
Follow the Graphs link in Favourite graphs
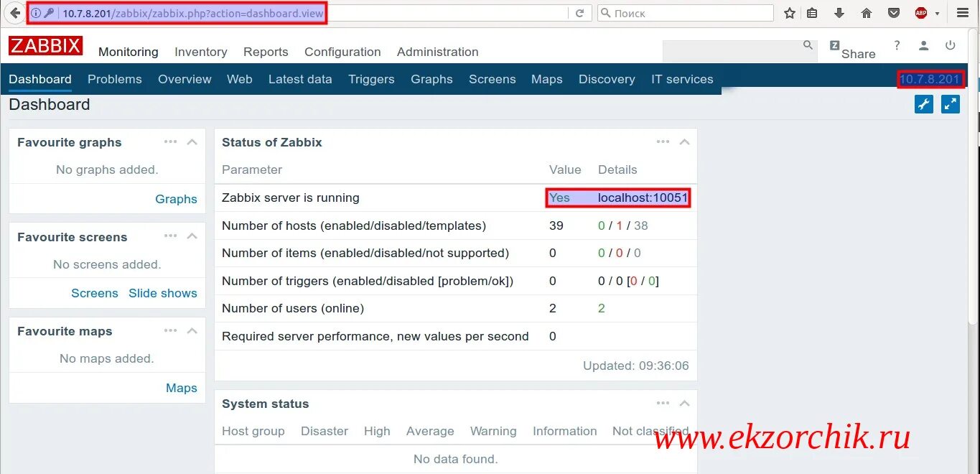pyautogui.click(x=176, y=199)
